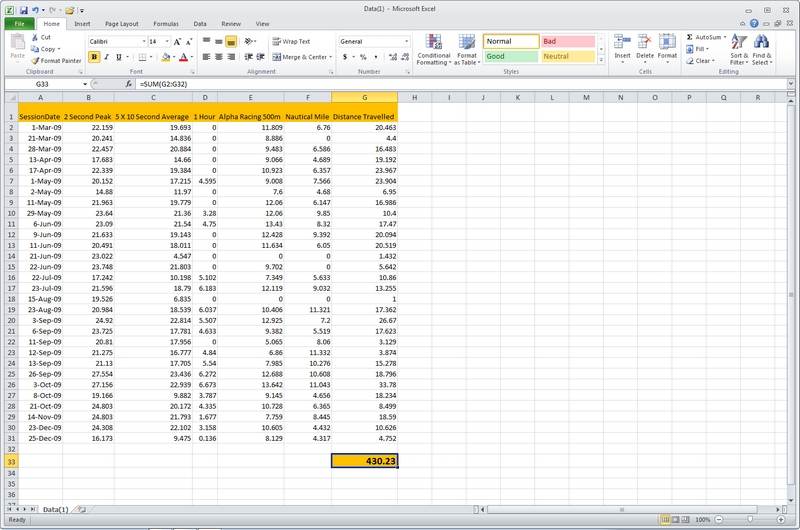The width and height of the screenshot is (800, 530).
Task: Click the Save icon in quick access toolbar
Action: coord(23,9)
